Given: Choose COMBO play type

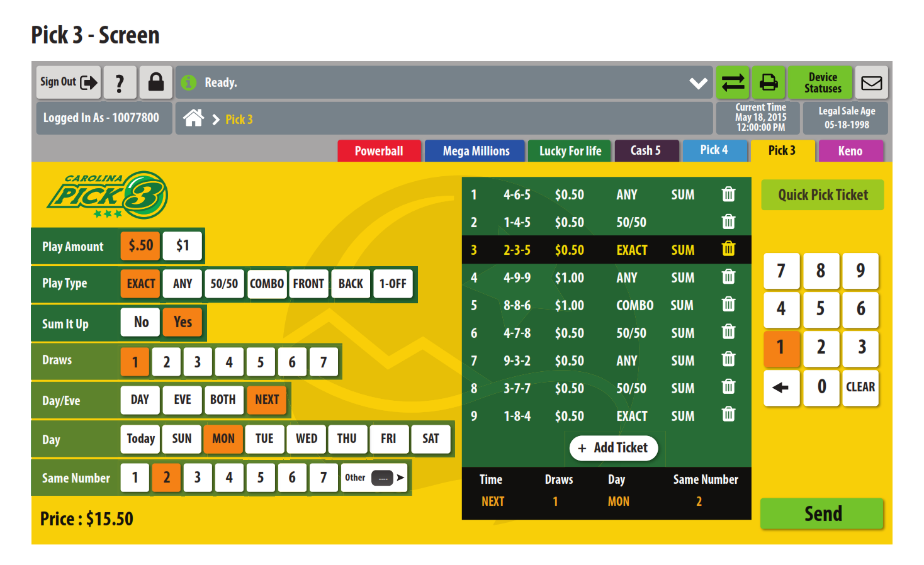Looking at the screenshot, I should click(x=267, y=284).
